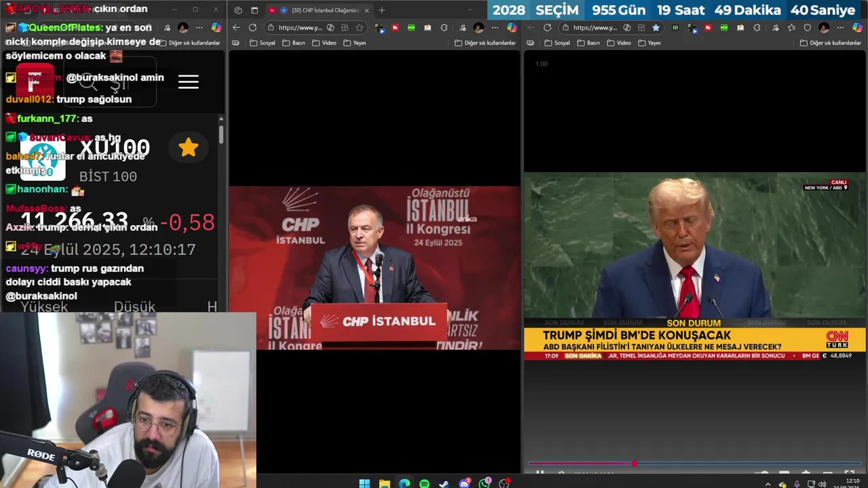Open the Windows Start menu

tap(364, 483)
